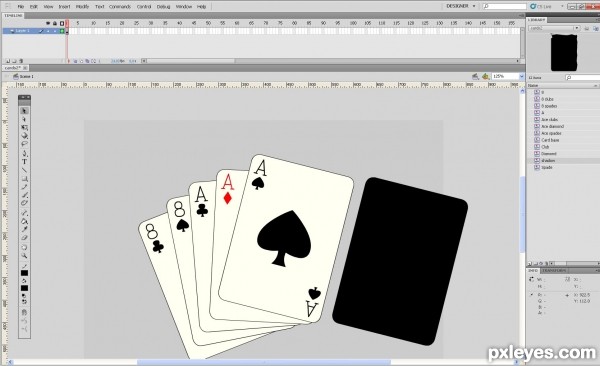Image resolution: width=600 pixels, height=366 pixels.
Task: Select the Eyedropper tool
Action: [24, 229]
